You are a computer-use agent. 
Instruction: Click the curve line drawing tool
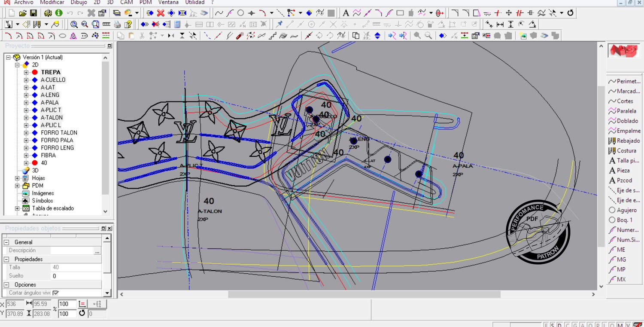point(219,13)
